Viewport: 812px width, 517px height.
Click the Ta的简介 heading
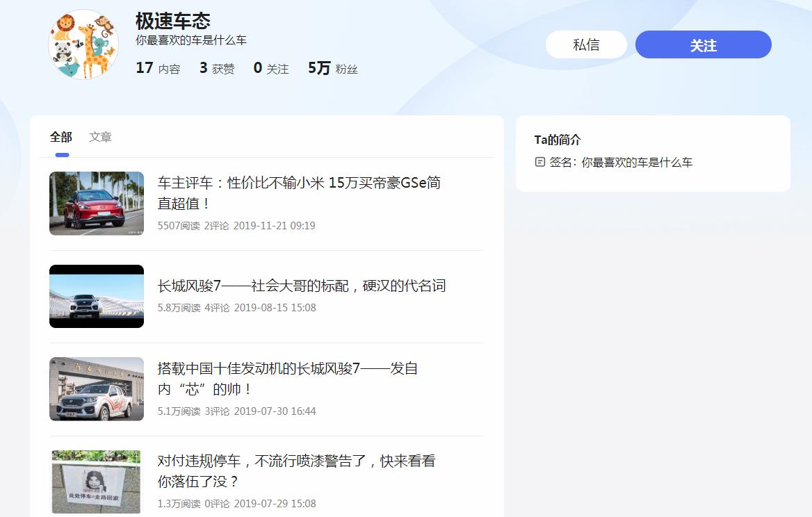click(x=558, y=140)
